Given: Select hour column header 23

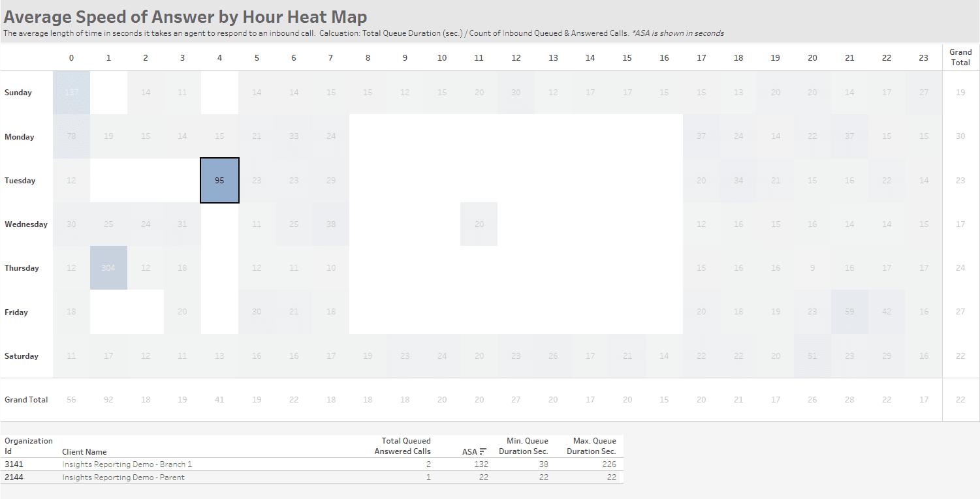Looking at the screenshot, I should pyautogui.click(x=923, y=57).
